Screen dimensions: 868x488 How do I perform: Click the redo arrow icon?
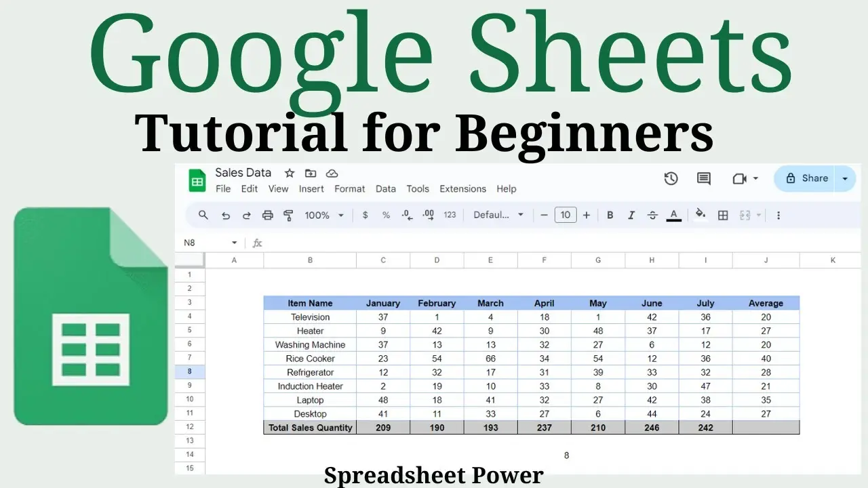point(247,216)
